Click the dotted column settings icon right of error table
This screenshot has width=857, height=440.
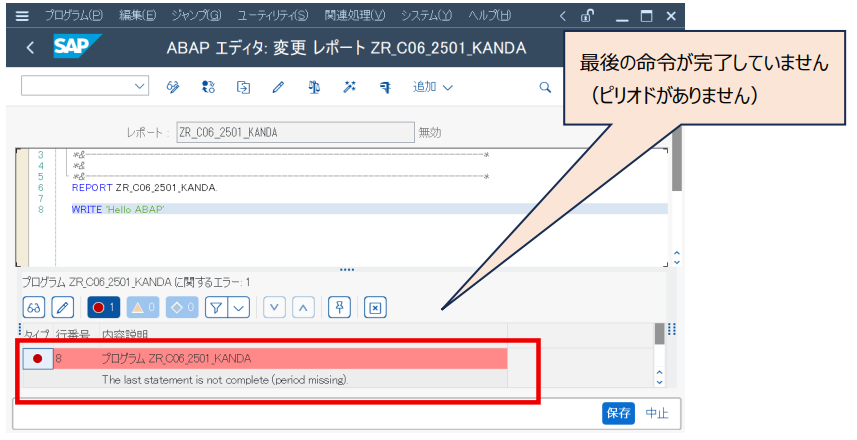[672, 329]
